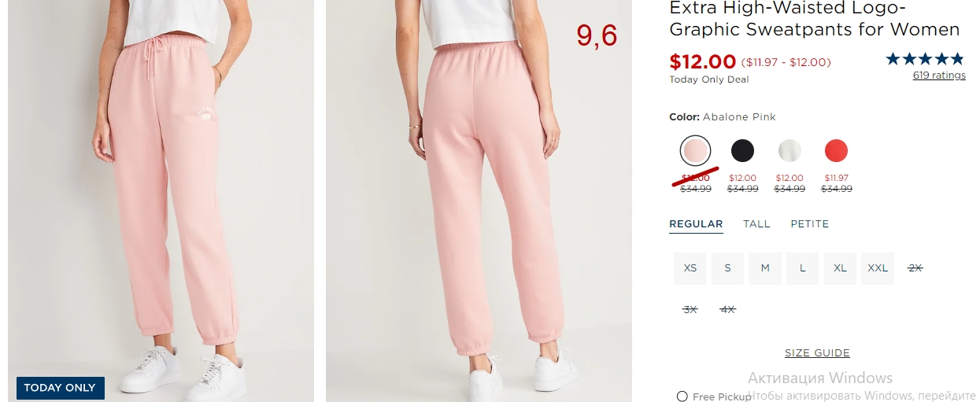Select size XL
Screen dimensions: 980x402
point(840,268)
